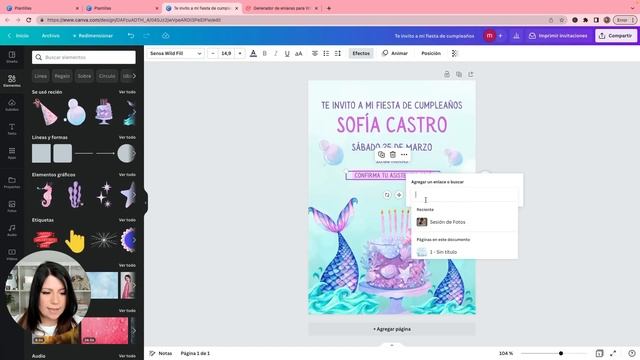Image resolution: width=640 pixels, height=360 pixels.
Task: Change text alignment
Action: click(x=315, y=53)
